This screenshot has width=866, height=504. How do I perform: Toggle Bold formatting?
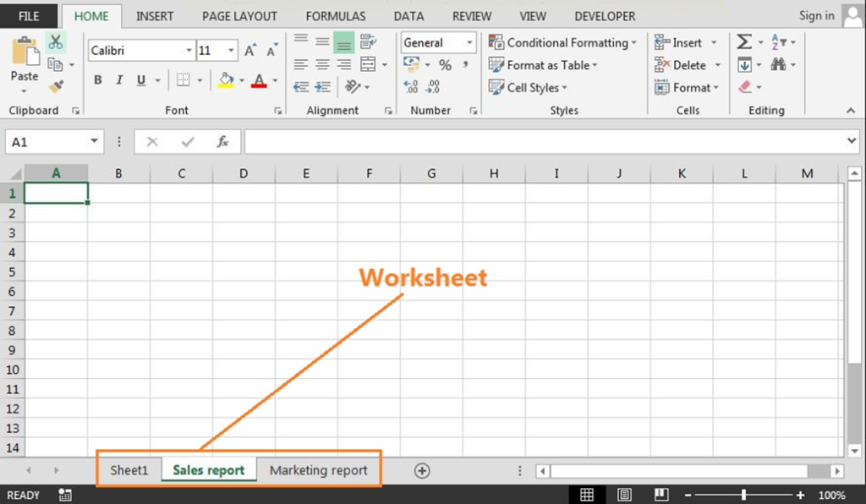click(x=98, y=80)
